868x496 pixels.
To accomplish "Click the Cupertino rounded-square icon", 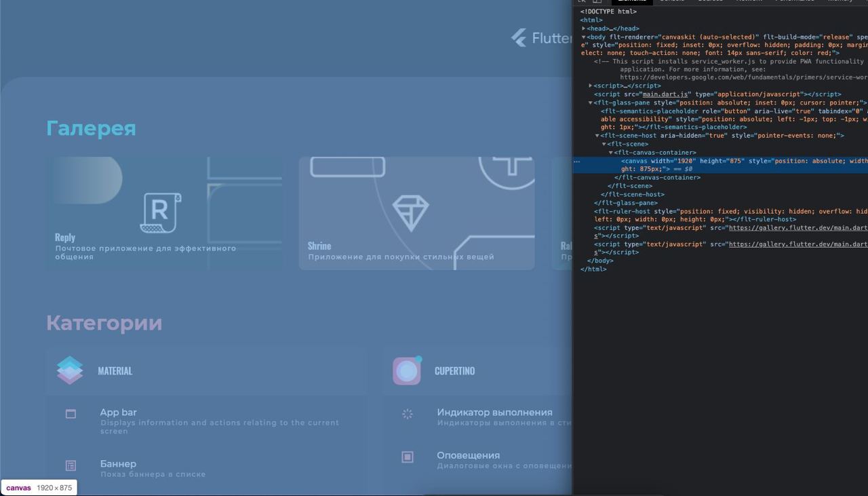I will pyautogui.click(x=407, y=370).
